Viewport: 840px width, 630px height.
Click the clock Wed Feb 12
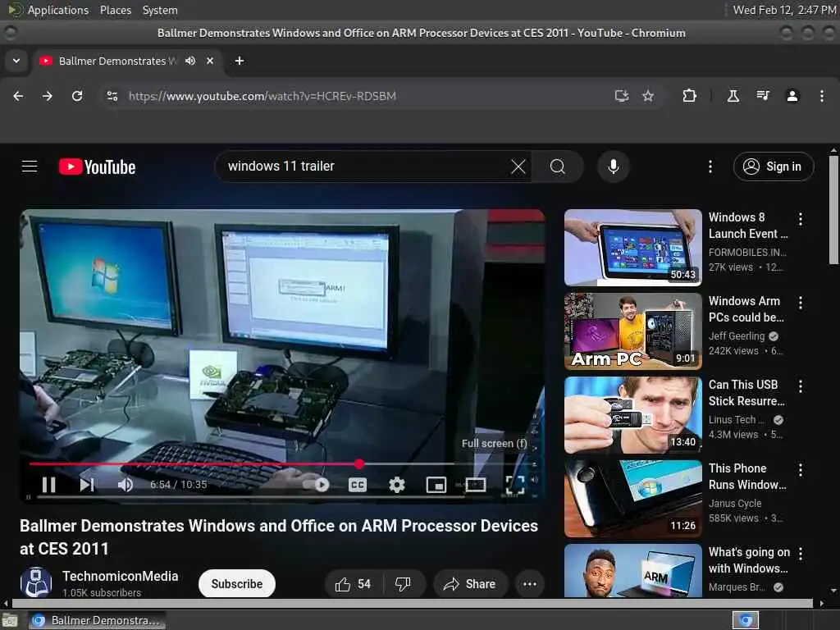(x=784, y=10)
